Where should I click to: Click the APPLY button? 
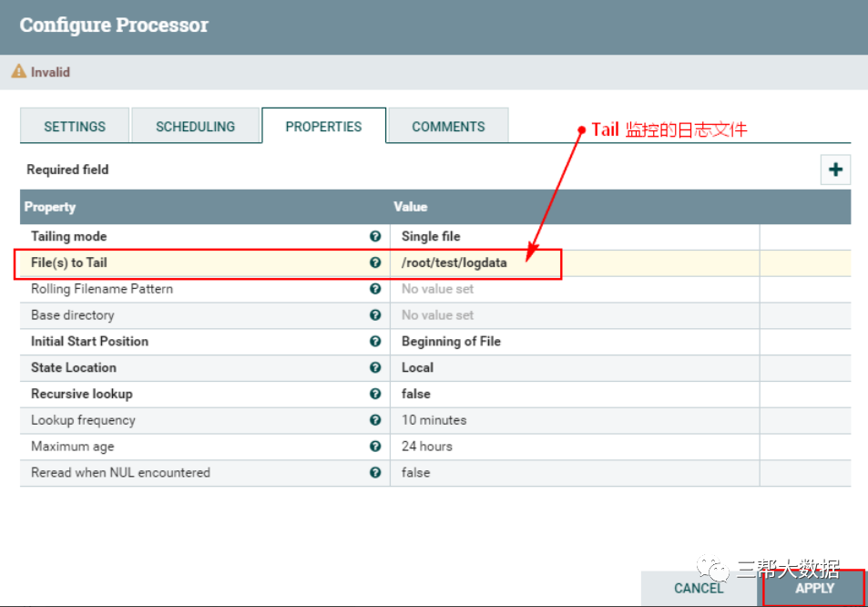(x=813, y=588)
